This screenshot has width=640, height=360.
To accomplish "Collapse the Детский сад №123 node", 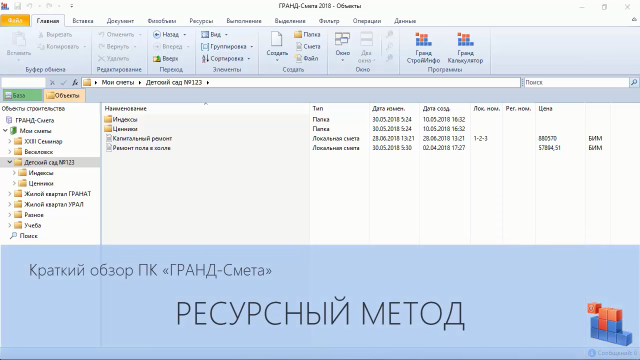I will pyautogui.click(x=10, y=162).
